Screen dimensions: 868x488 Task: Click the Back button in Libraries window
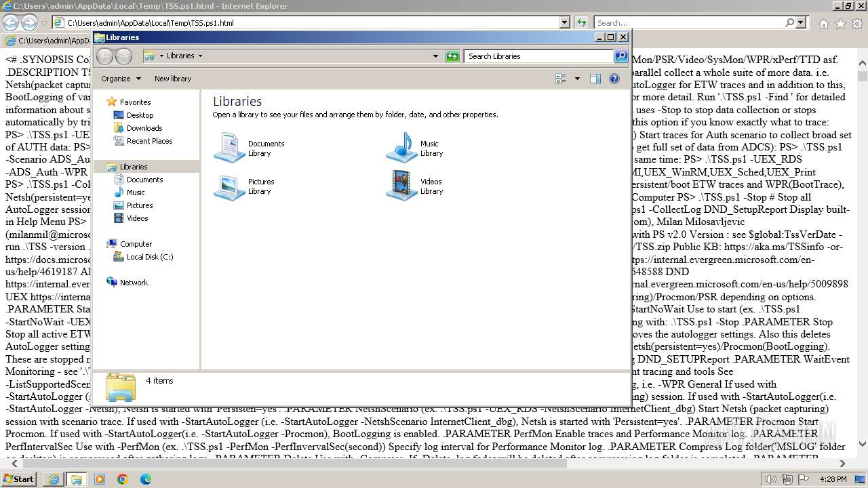[x=104, y=56]
